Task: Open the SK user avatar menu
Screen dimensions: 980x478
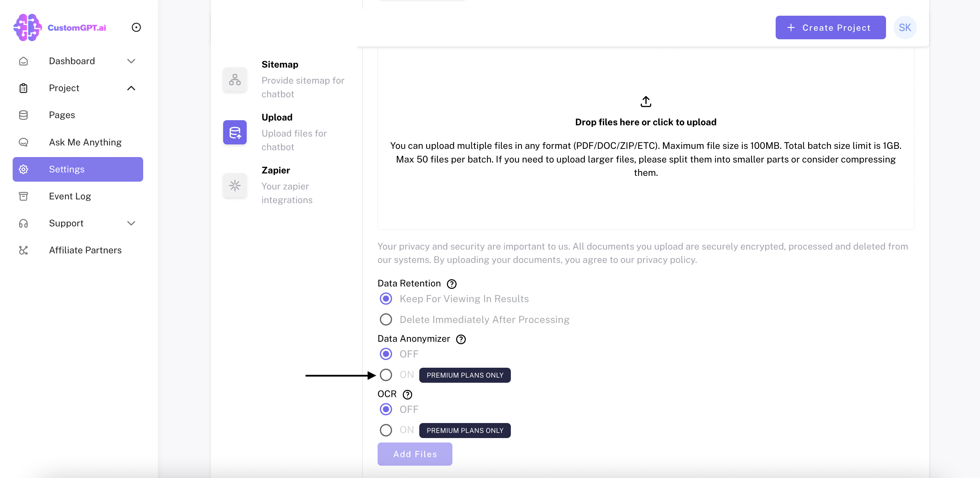Action: [x=905, y=27]
